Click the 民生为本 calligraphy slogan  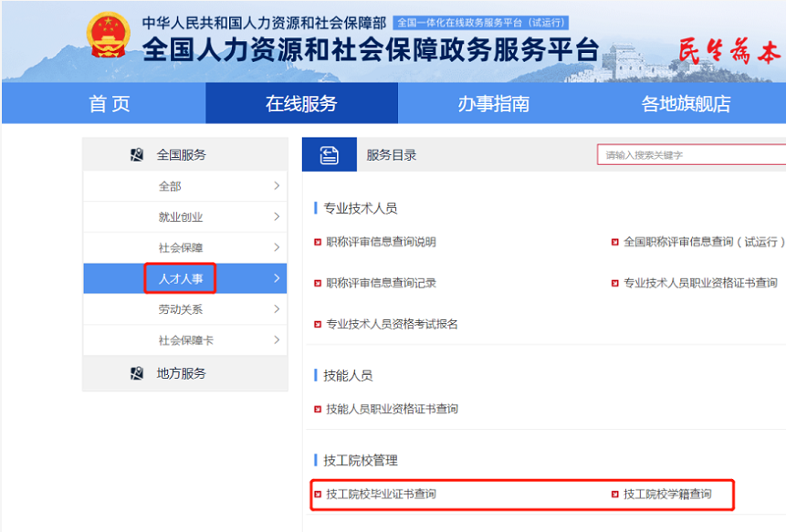click(729, 52)
